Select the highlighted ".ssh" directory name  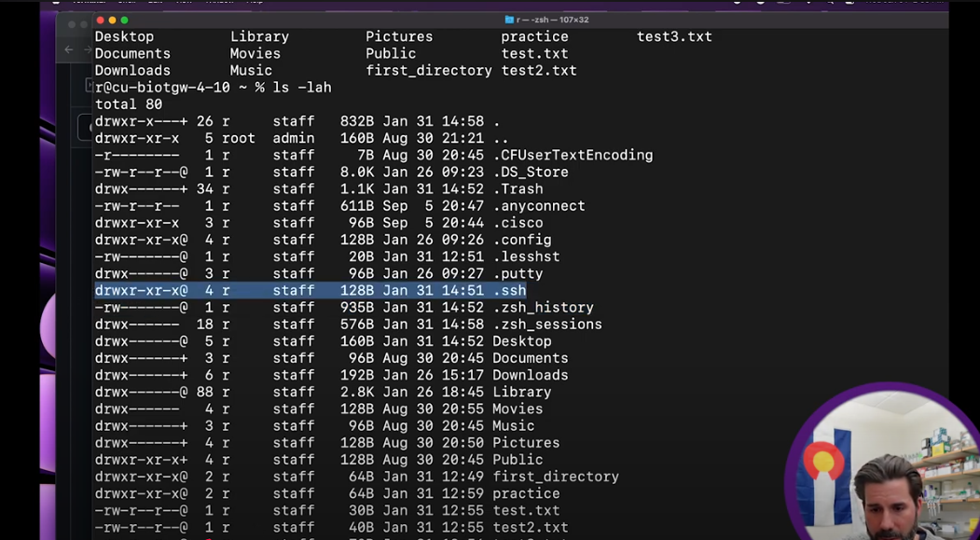point(509,291)
